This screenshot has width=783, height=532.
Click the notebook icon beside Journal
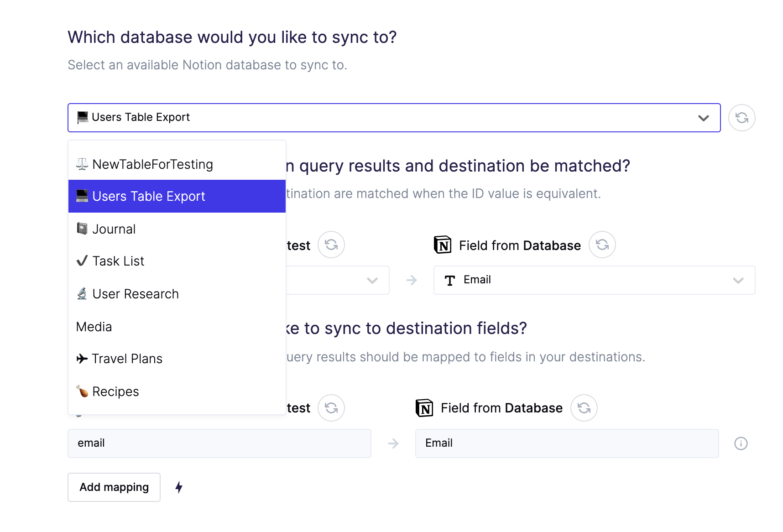(x=82, y=229)
